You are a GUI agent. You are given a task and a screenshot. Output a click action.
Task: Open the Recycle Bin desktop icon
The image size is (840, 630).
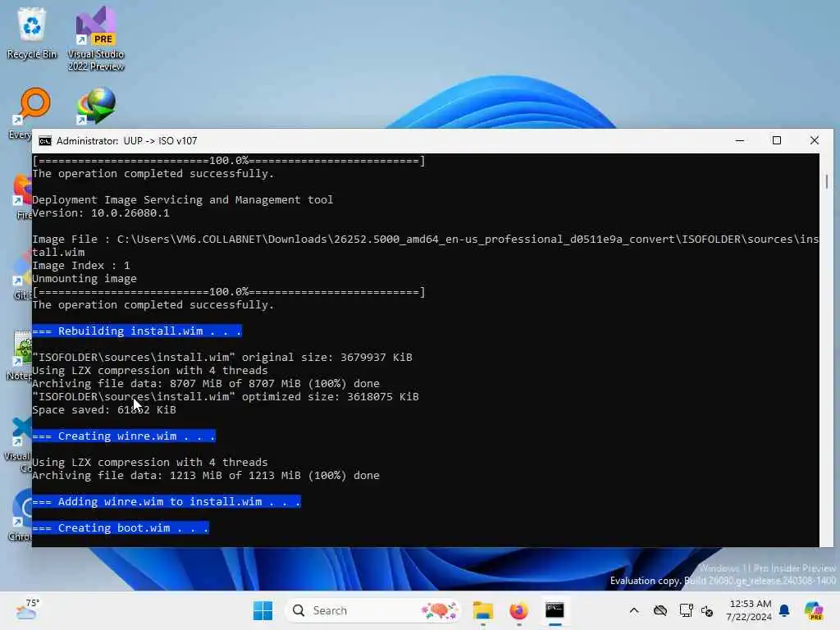click(32, 33)
